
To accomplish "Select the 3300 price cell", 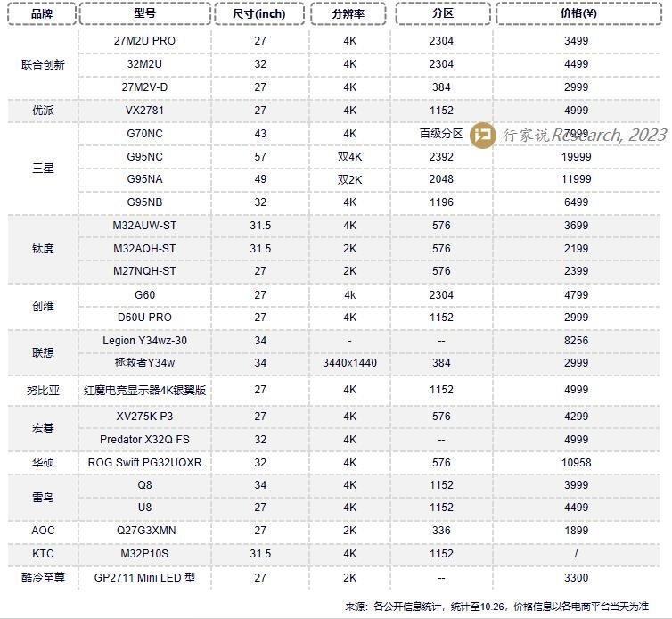I will click(577, 578).
